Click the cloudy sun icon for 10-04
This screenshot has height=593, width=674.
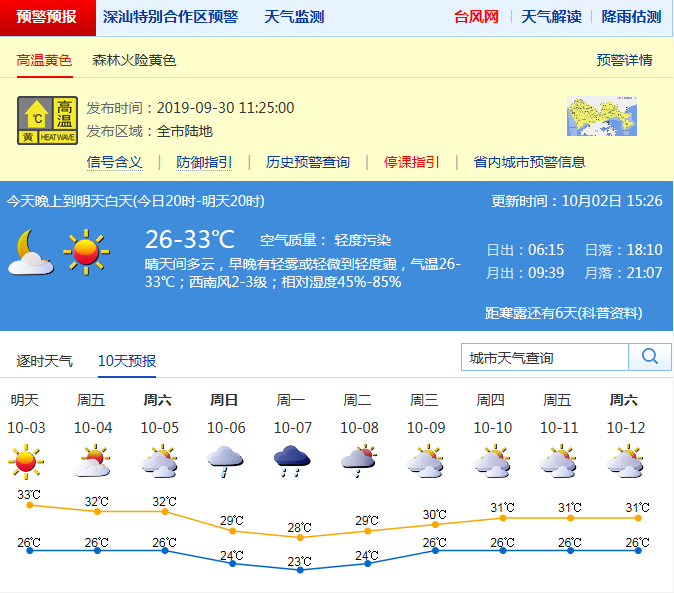[x=93, y=460]
